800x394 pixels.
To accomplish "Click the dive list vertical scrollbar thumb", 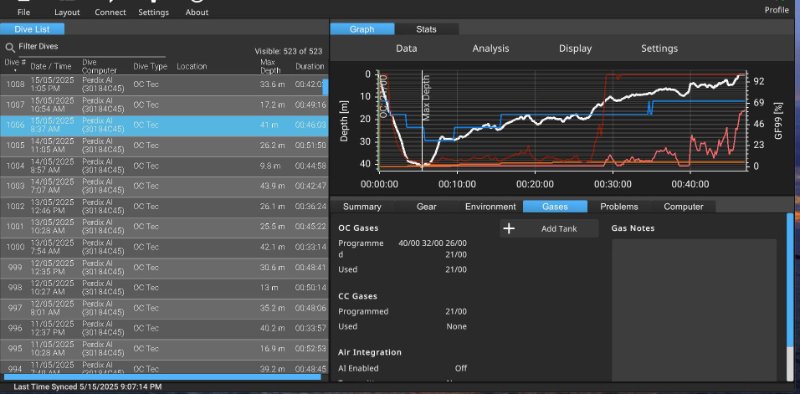I will tap(325, 87).
